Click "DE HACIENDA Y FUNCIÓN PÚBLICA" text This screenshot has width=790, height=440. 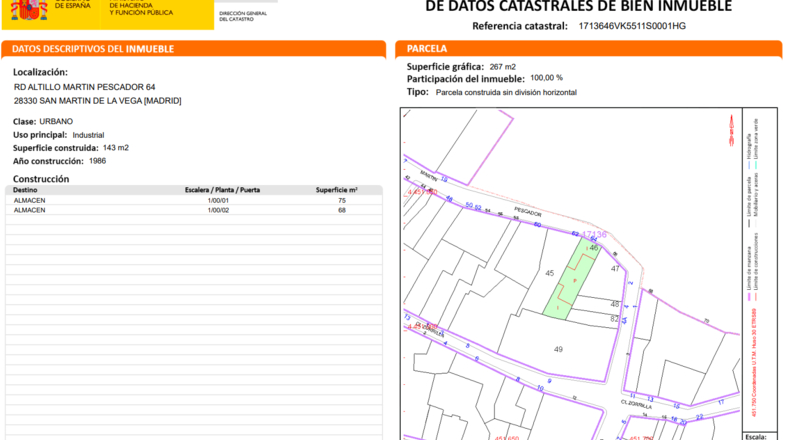(141, 9)
